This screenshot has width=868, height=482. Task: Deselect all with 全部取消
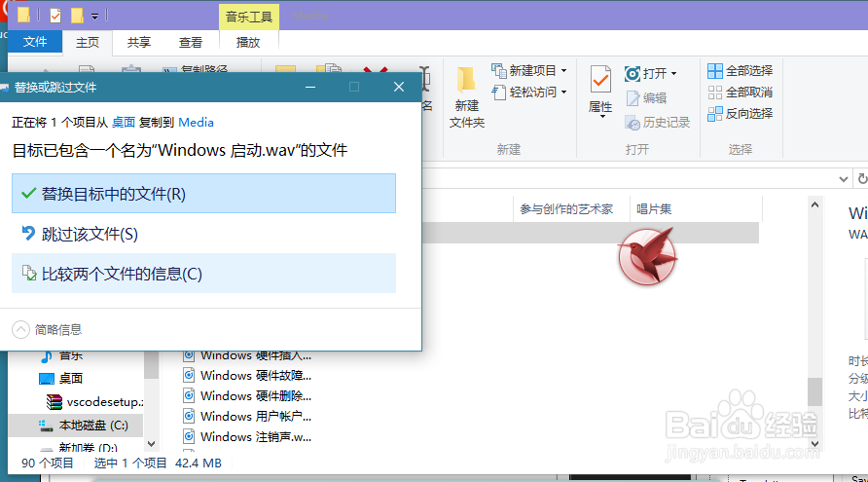(741, 92)
